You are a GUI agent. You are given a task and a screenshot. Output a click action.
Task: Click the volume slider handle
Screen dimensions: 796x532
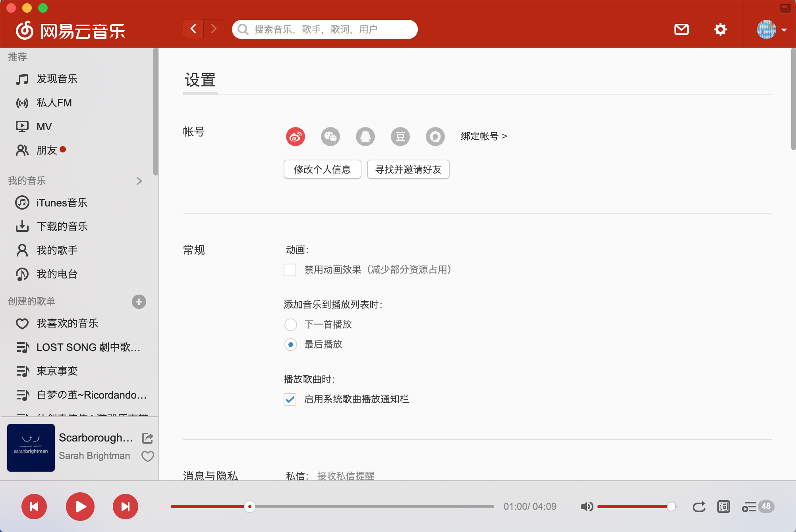(x=671, y=507)
